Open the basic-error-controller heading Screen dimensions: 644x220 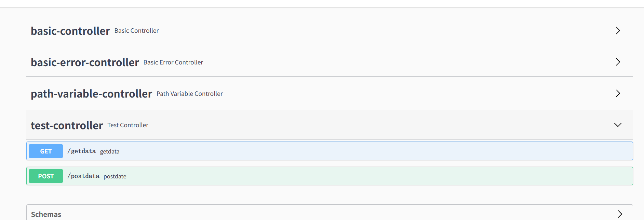[85, 62]
